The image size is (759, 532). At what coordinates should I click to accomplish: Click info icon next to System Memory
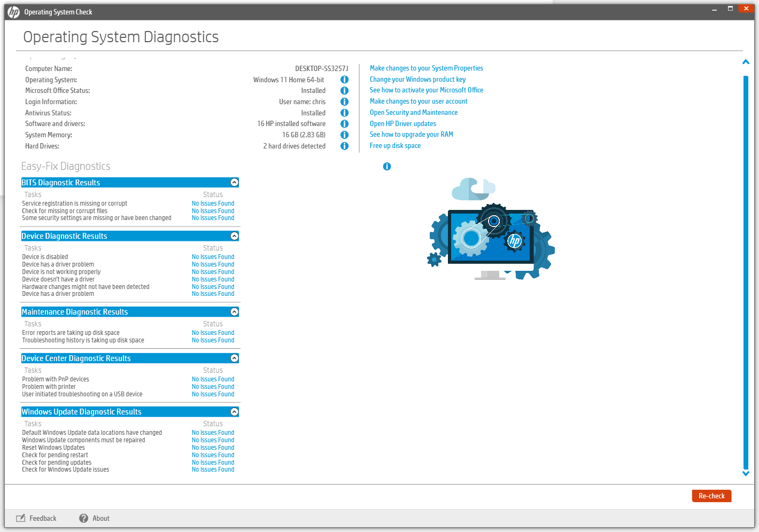coord(344,135)
